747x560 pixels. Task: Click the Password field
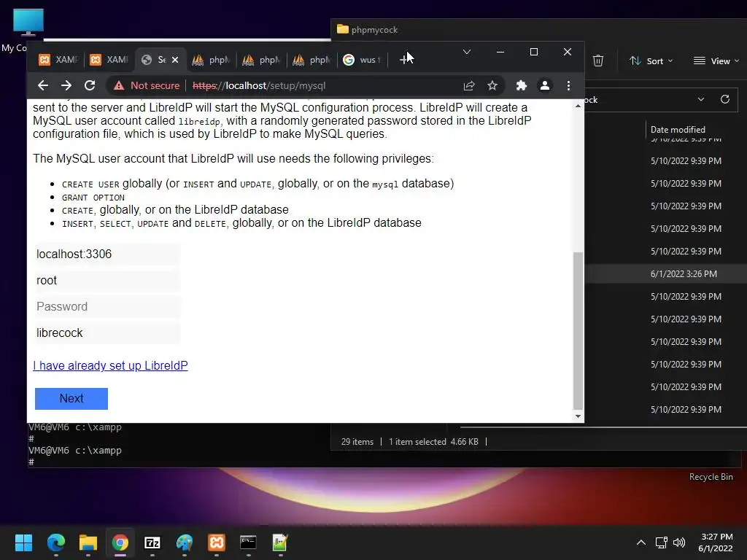[x=107, y=307]
